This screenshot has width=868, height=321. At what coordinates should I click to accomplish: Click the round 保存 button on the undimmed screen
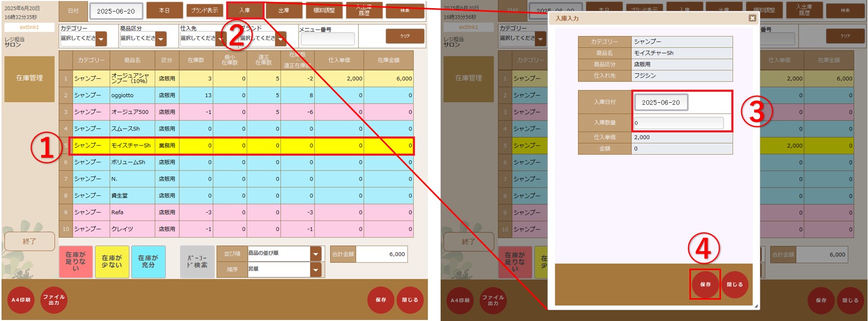point(381,300)
